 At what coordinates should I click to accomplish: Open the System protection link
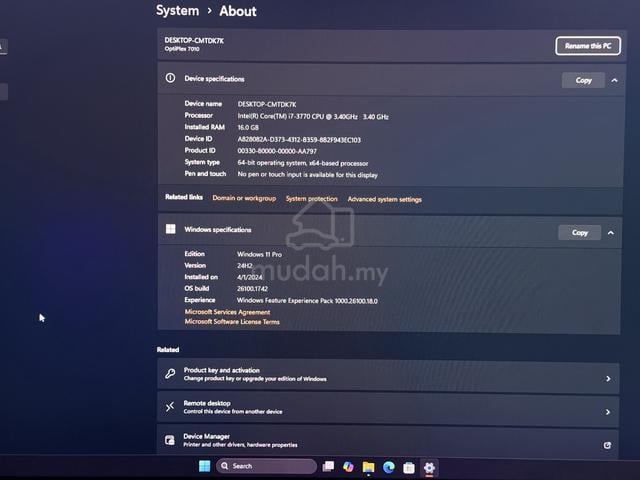coord(311,199)
